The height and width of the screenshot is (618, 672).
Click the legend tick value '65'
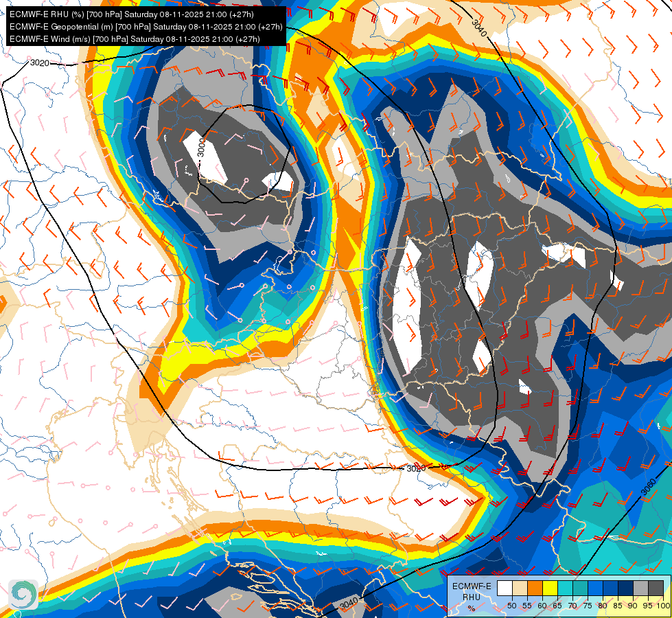tap(557, 606)
